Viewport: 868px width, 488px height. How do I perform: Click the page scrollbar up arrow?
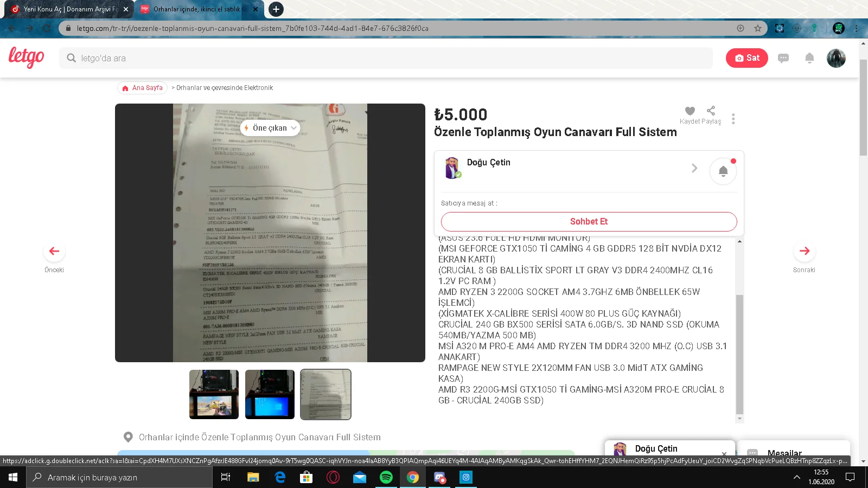pyautogui.click(x=863, y=43)
